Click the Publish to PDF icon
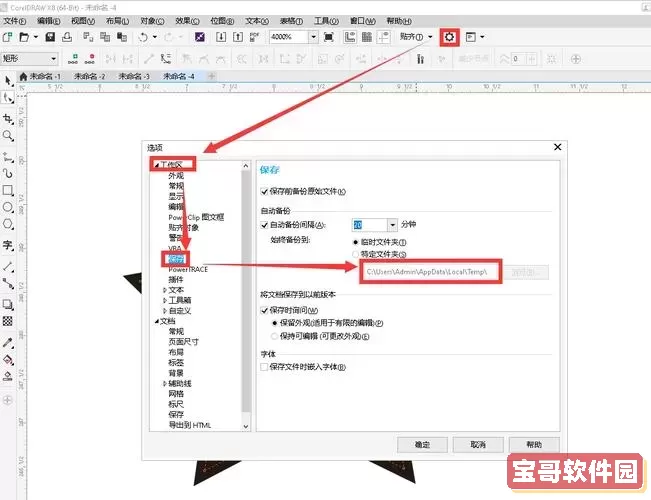The width and height of the screenshot is (651, 500). pyautogui.click(x=255, y=37)
